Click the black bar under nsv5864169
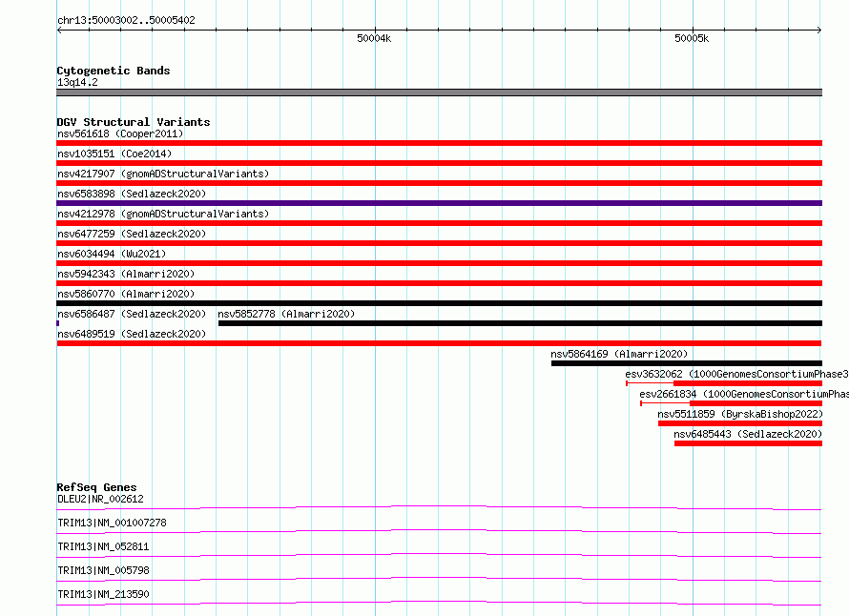 tap(687, 363)
